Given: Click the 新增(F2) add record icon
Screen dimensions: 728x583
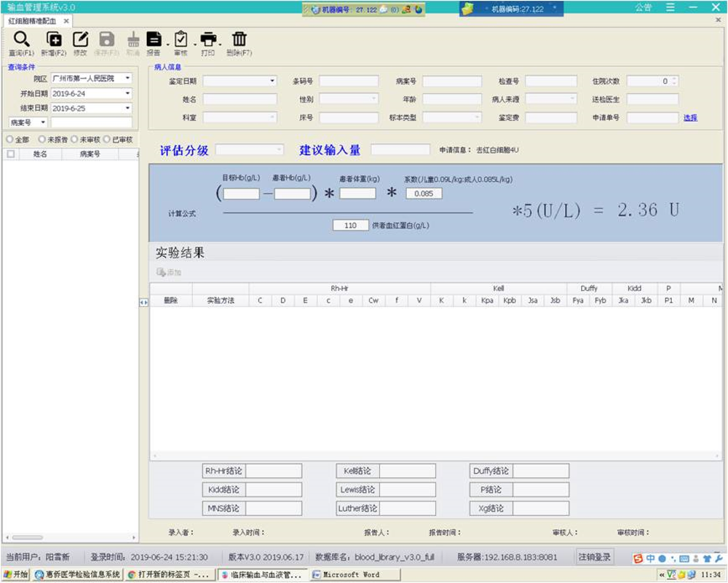Looking at the screenshot, I should [x=53, y=40].
